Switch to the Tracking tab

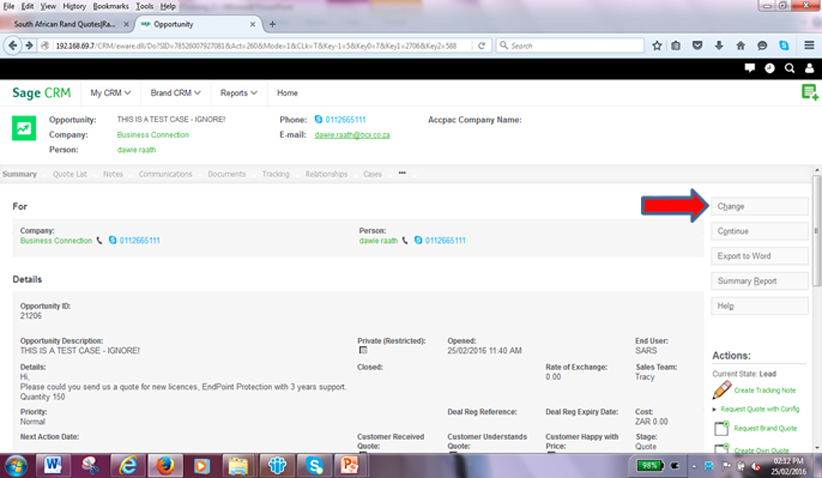(276, 174)
